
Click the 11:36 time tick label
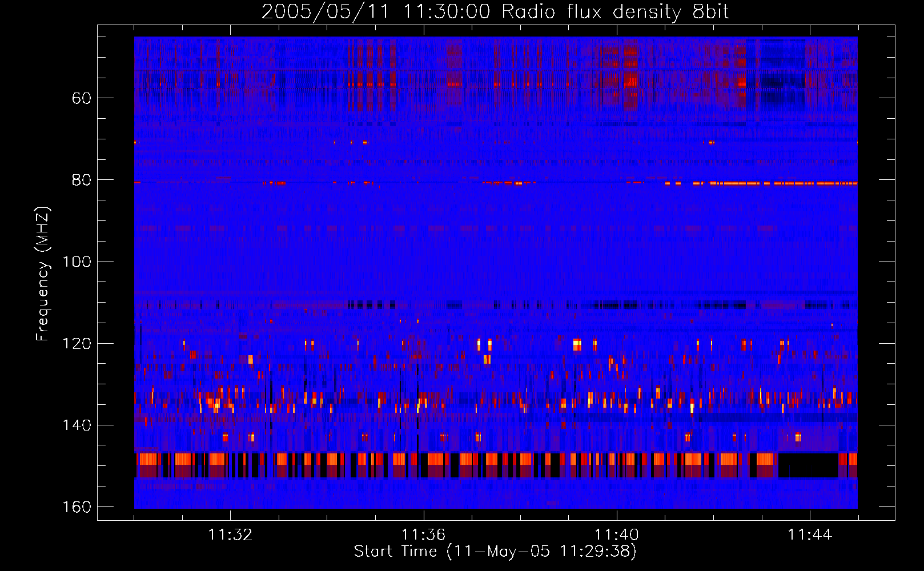[x=423, y=535]
